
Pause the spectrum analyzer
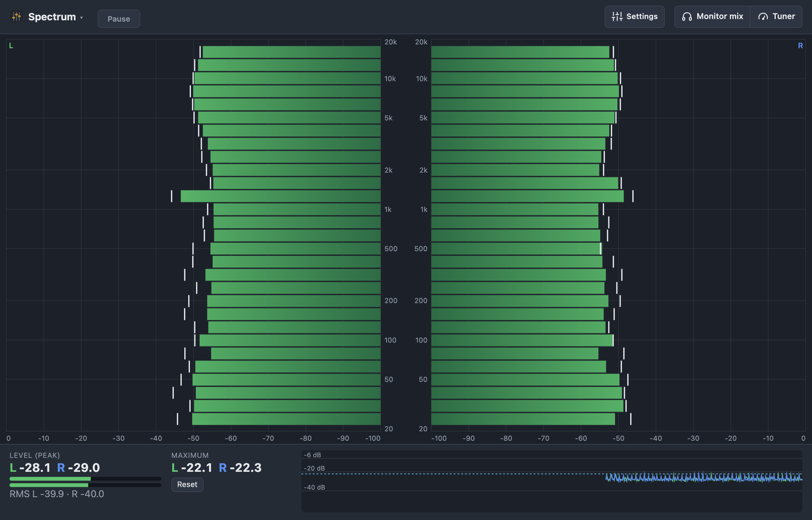click(119, 19)
